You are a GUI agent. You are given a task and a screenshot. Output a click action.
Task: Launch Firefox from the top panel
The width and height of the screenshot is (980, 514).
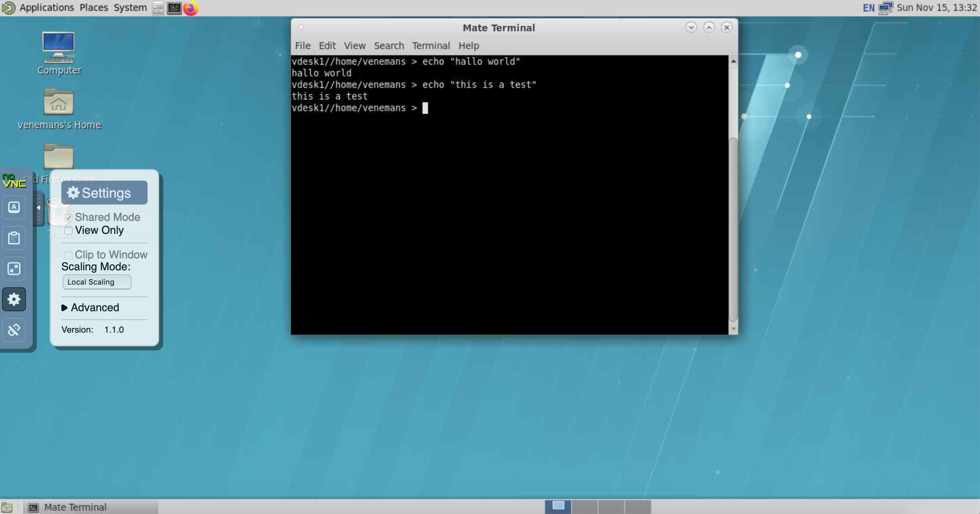pyautogui.click(x=190, y=8)
